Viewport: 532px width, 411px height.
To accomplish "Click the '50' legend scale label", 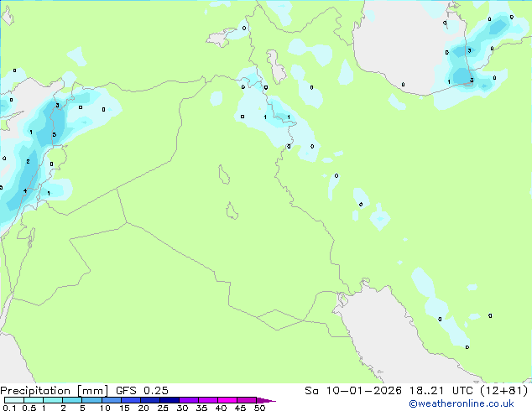I will point(259,408).
